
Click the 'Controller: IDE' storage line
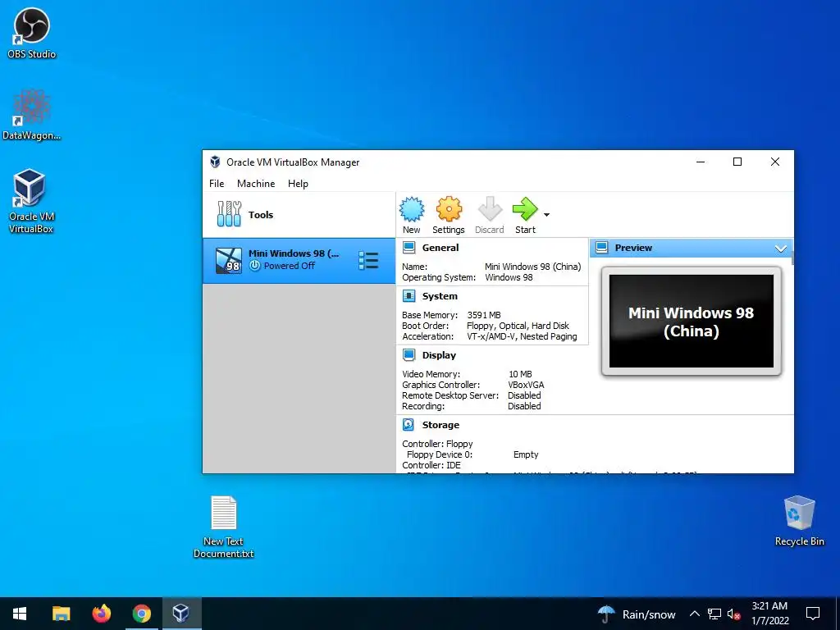pos(431,465)
